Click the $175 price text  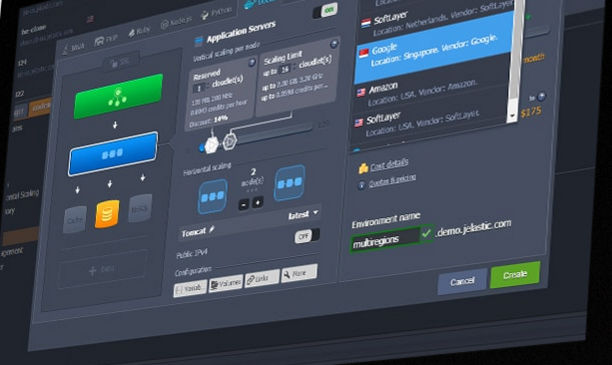(x=531, y=113)
